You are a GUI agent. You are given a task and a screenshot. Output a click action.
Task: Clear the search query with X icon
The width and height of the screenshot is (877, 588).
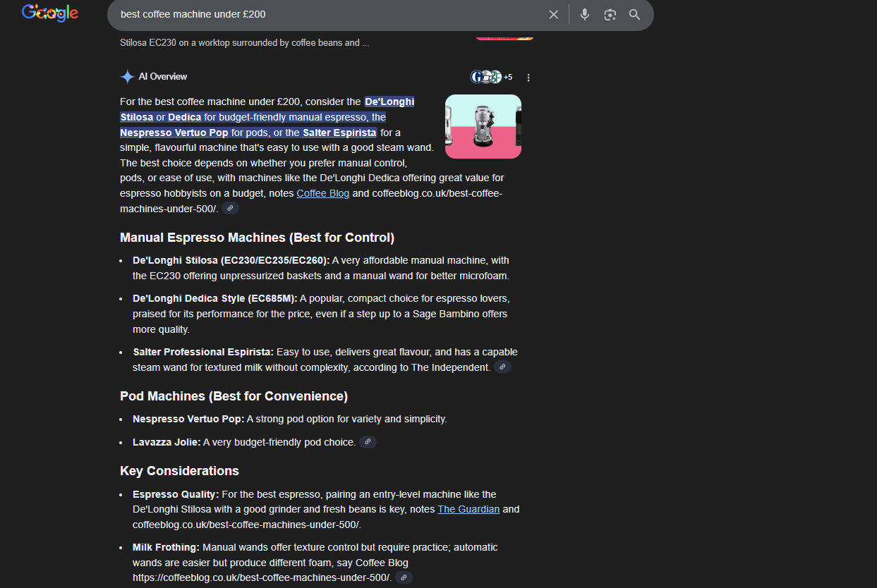554,14
